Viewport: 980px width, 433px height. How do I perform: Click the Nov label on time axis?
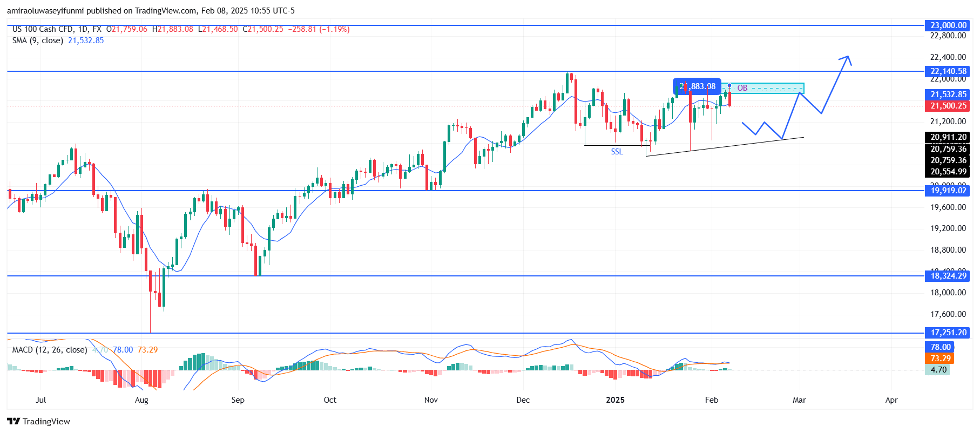pos(431,400)
